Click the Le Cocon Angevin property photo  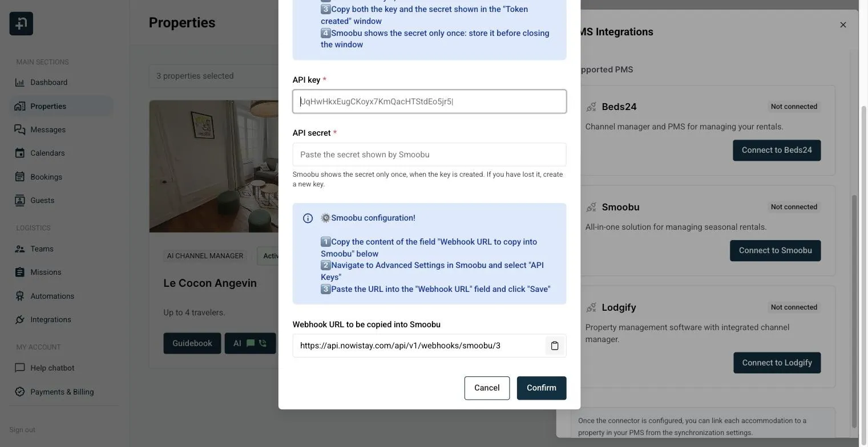[x=214, y=166]
